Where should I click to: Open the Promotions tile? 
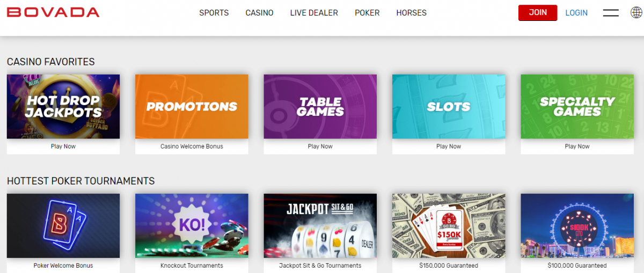coord(192,107)
